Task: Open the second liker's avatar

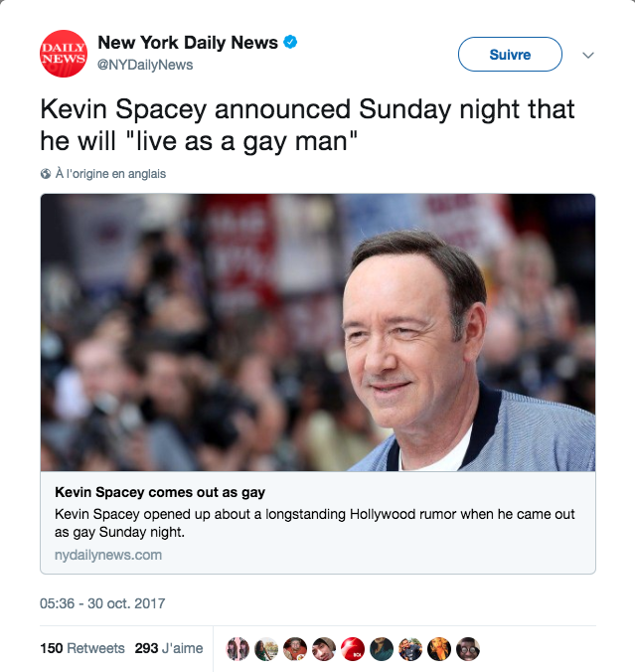Action: (x=266, y=649)
